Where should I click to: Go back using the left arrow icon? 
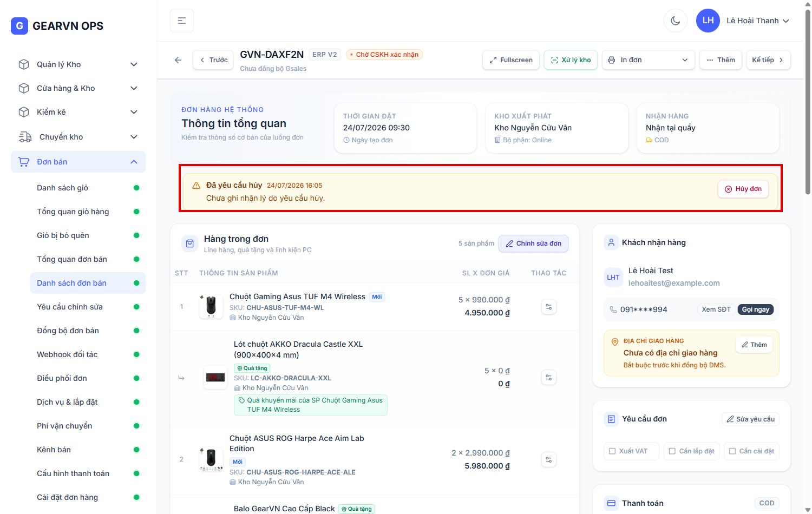click(178, 60)
